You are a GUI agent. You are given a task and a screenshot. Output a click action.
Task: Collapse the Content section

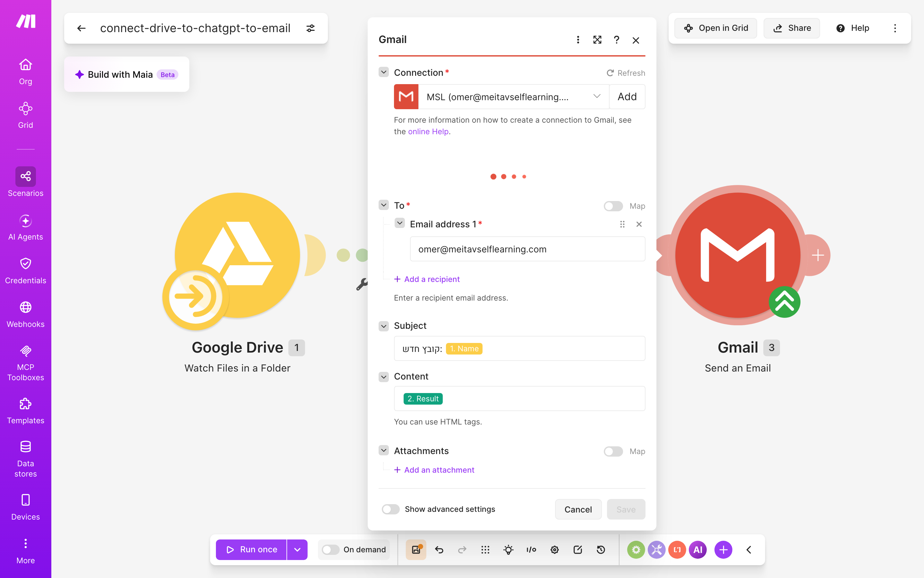tap(384, 377)
